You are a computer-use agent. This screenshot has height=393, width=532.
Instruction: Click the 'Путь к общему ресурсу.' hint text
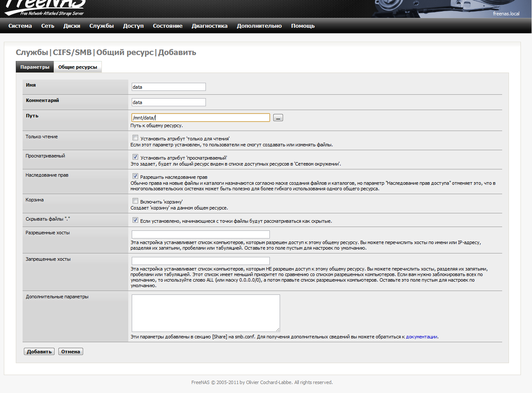click(156, 125)
